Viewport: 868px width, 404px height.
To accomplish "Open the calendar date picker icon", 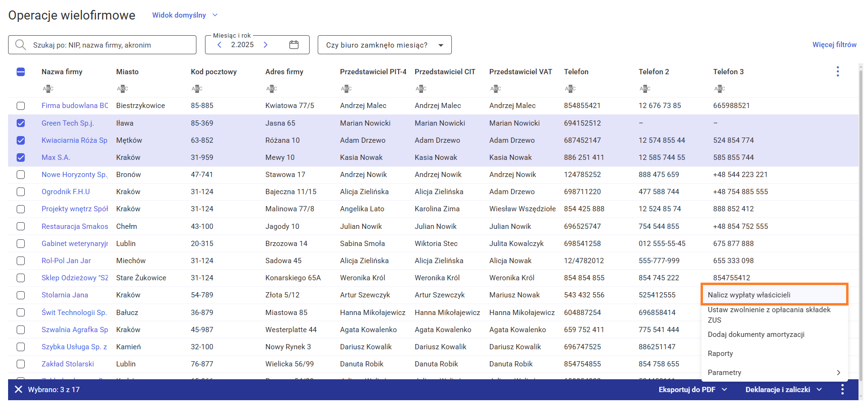I will click(294, 45).
